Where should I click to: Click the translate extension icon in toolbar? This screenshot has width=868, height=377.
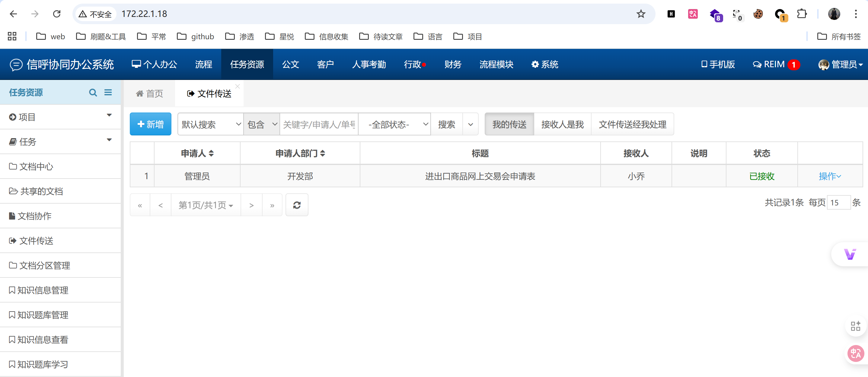click(692, 14)
